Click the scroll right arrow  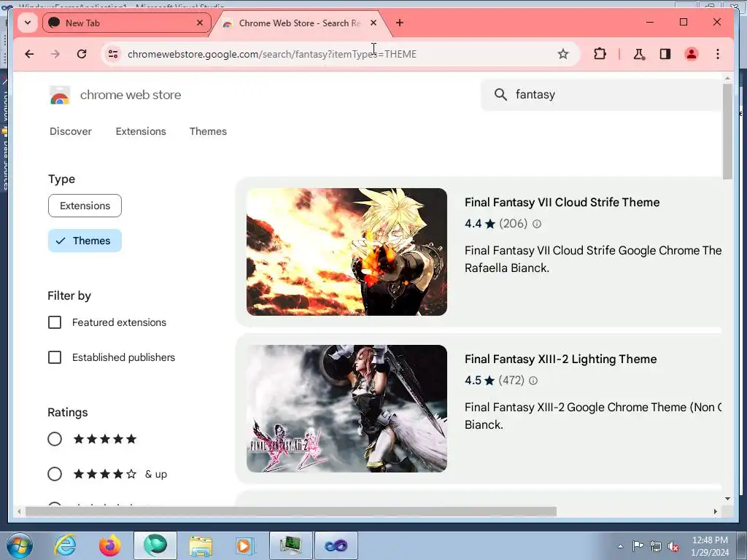(x=715, y=511)
